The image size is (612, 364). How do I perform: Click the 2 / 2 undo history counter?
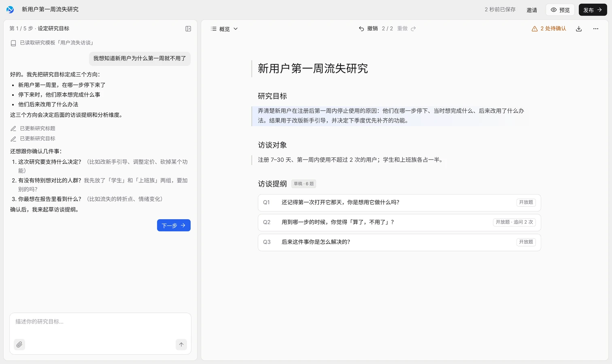coord(387,29)
